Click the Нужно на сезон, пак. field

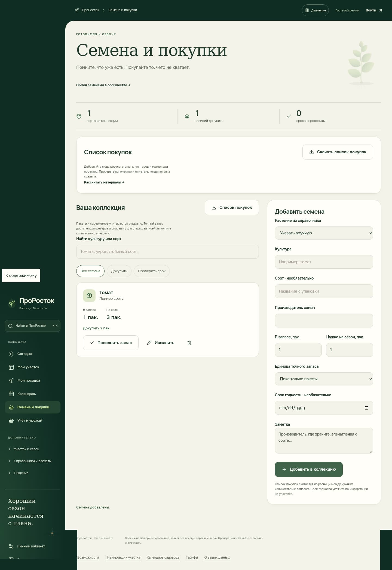point(350,350)
